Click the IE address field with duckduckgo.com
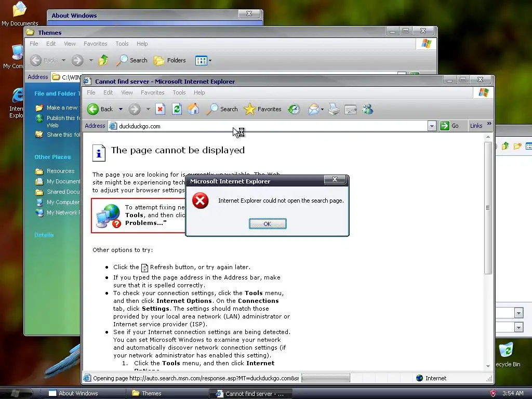The height and width of the screenshot is (399, 532). [268, 126]
